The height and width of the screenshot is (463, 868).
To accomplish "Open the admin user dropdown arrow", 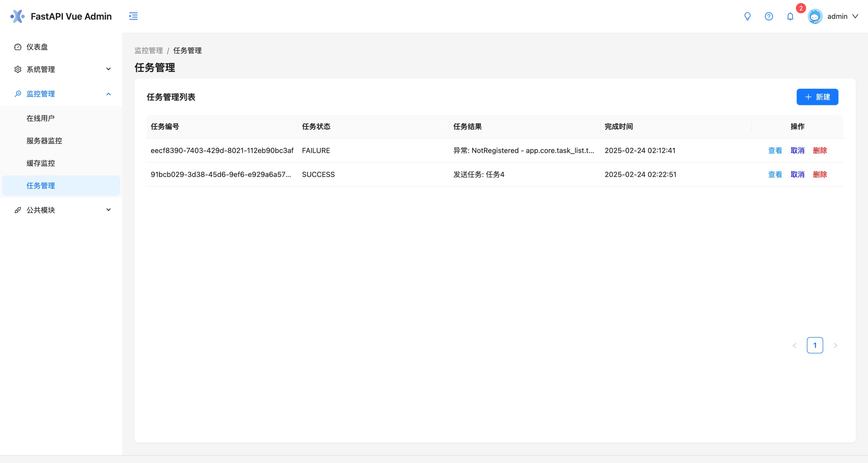I will tap(855, 16).
